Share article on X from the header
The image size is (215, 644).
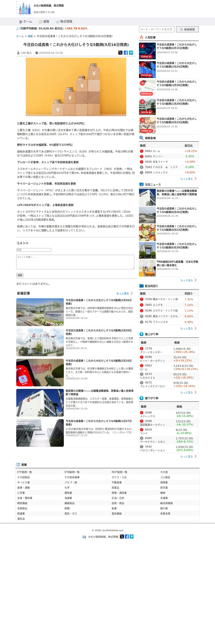click(x=120, y=52)
